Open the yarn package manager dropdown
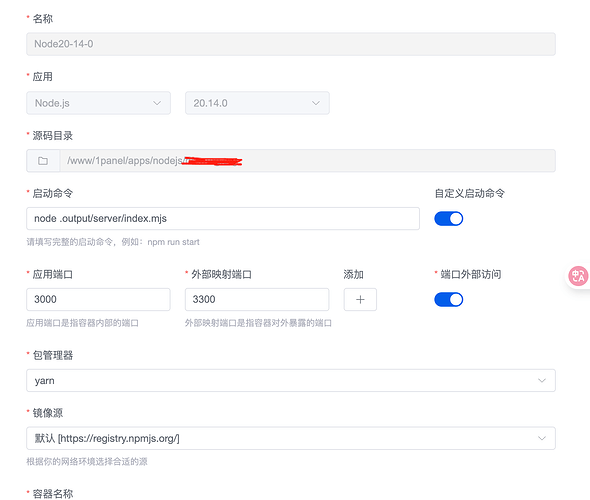 click(x=291, y=380)
